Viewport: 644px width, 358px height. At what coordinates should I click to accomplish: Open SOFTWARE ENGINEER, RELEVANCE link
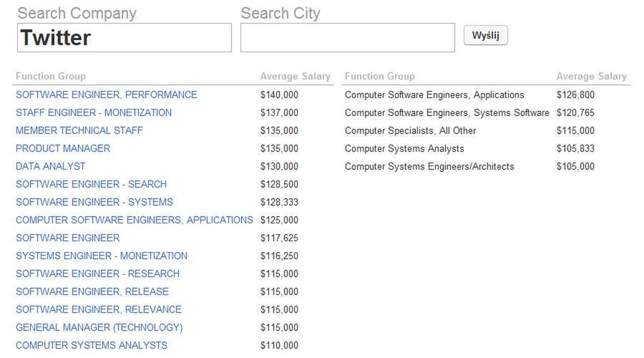tap(99, 309)
